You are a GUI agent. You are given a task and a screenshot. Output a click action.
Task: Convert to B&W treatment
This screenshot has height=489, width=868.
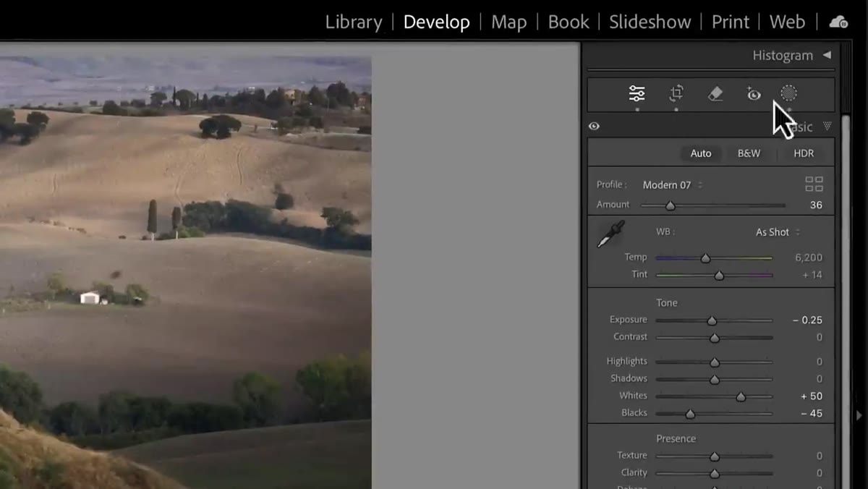pos(749,153)
